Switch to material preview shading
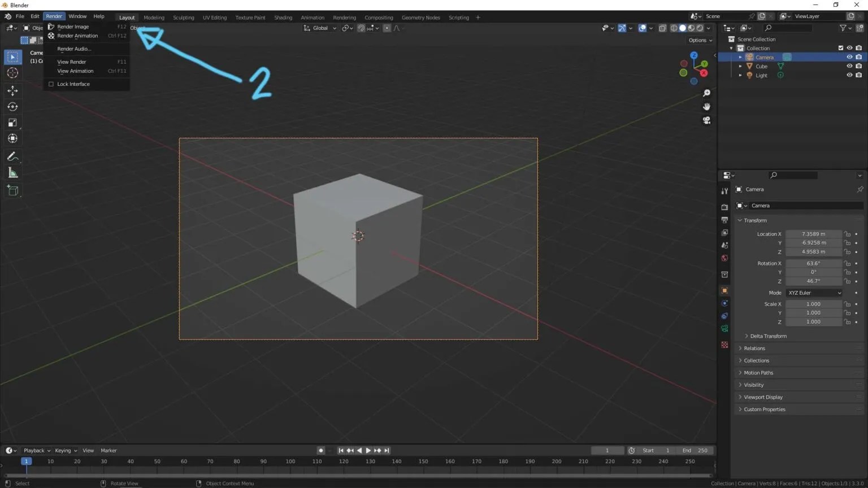This screenshot has height=488, width=868. 691,28
